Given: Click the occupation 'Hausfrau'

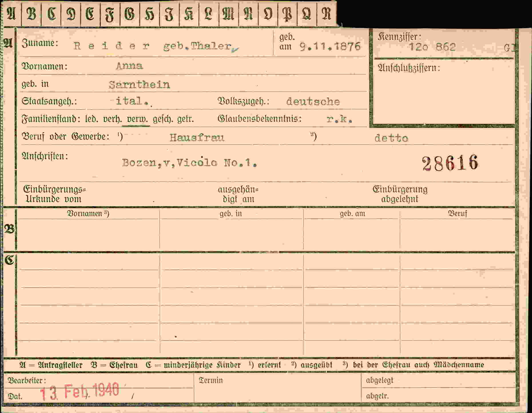Looking at the screenshot, I should (x=197, y=138).
